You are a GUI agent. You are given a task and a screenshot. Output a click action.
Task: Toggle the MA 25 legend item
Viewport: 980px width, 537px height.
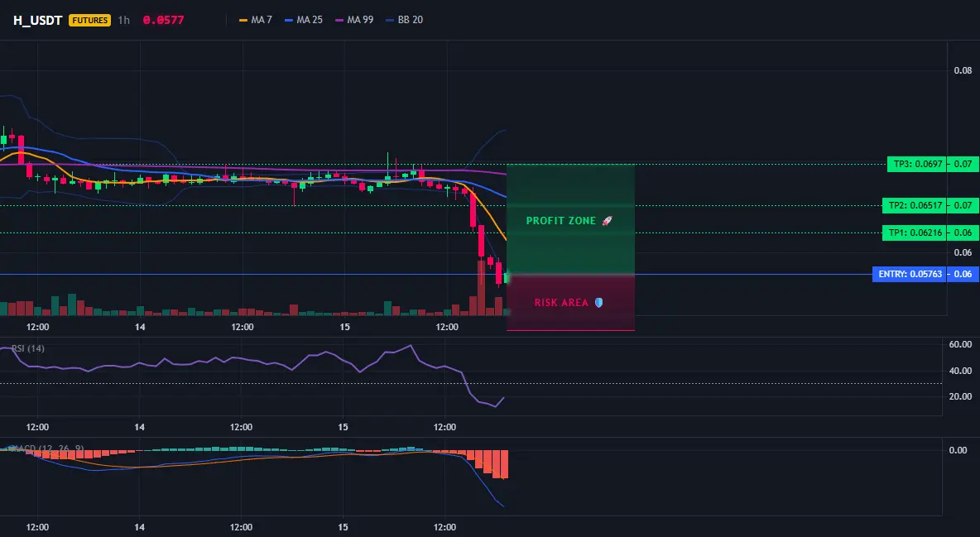(304, 20)
